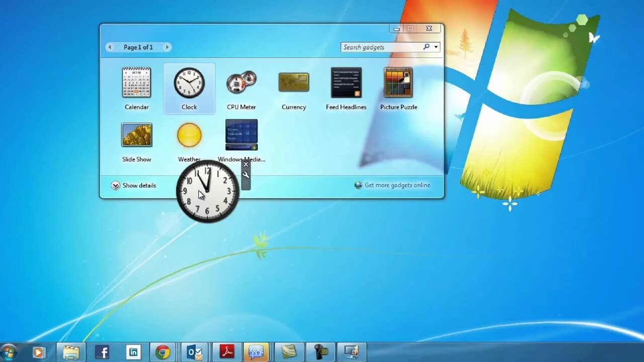Screen dimensions: 644x362
Task: Select the Currency gadget
Action: tap(294, 82)
